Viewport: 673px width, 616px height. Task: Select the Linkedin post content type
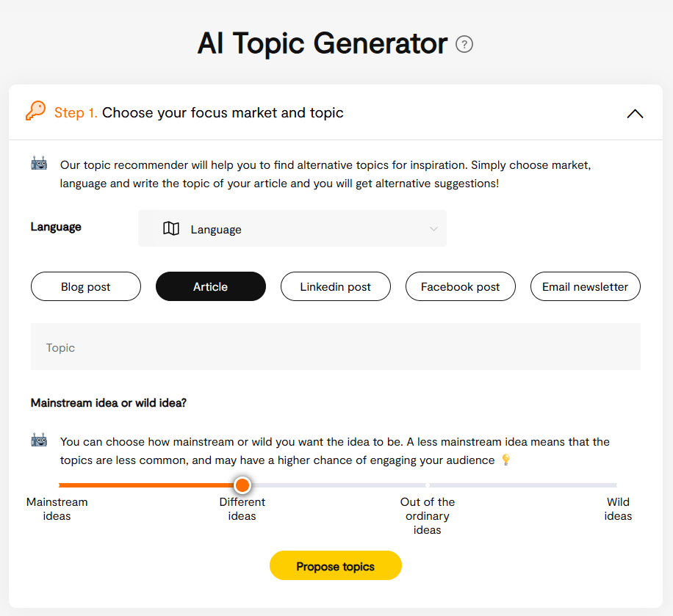click(335, 286)
